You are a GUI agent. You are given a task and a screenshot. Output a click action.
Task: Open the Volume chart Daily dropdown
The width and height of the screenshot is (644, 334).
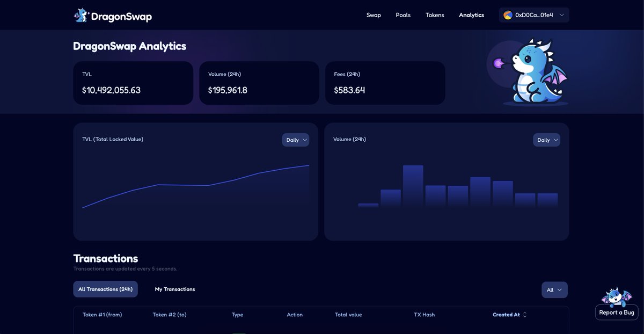coord(547,140)
